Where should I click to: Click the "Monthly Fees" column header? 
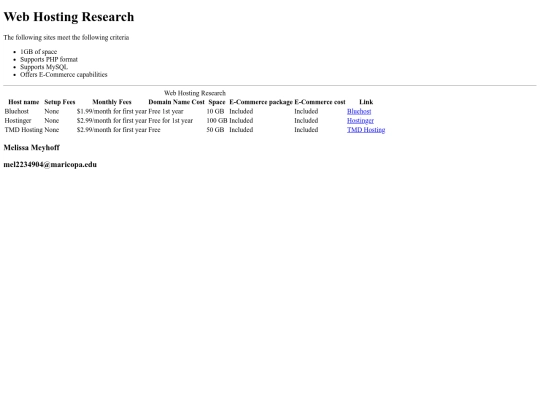click(112, 102)
